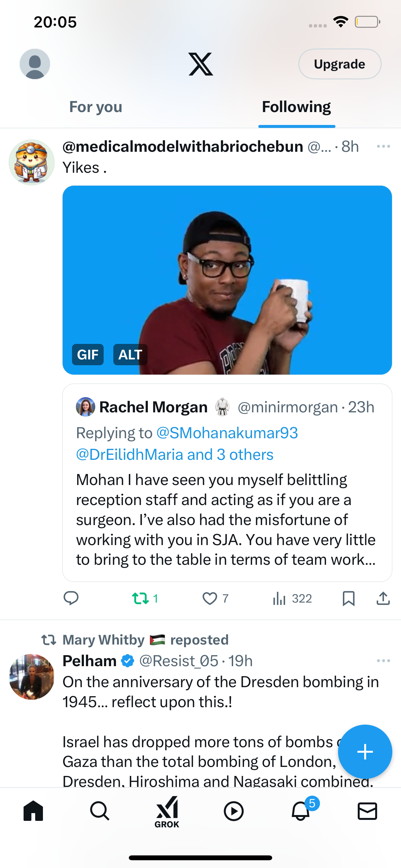
Task: Reply to the Yikes post
Action: pos(71,598)
